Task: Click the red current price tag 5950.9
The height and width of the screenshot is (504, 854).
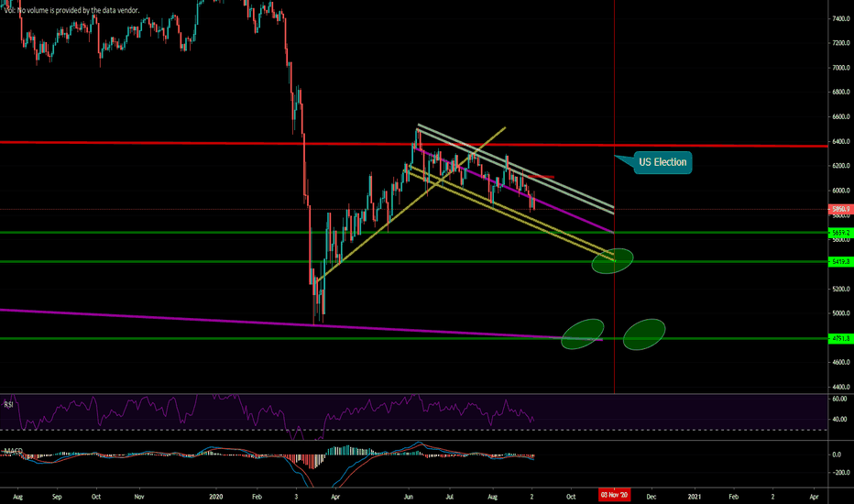Action: pos(841,209)
